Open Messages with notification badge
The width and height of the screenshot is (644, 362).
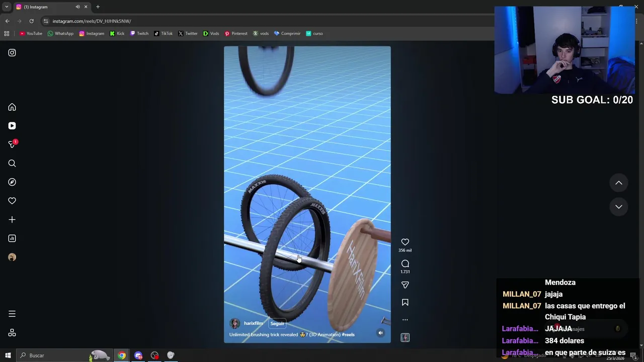coord(12,144)
